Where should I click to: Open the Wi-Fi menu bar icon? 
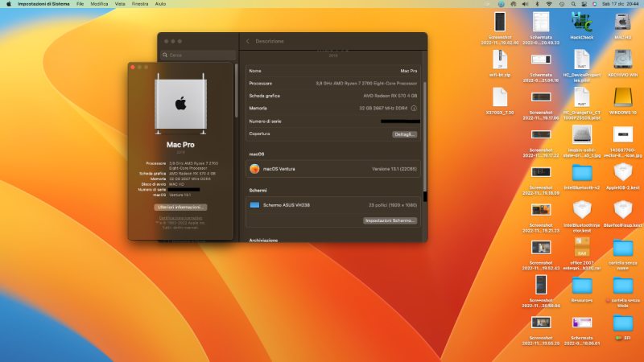point(549,4)
